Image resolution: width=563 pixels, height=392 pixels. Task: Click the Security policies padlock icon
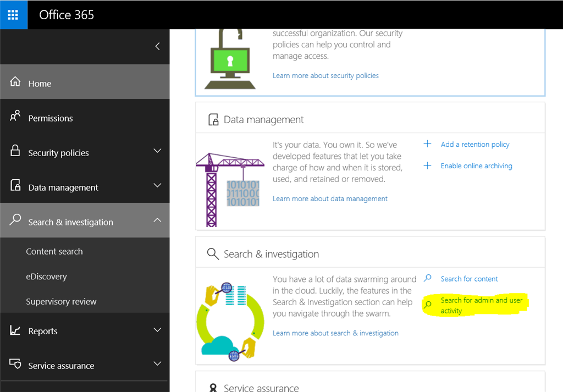tap(15, 151)
